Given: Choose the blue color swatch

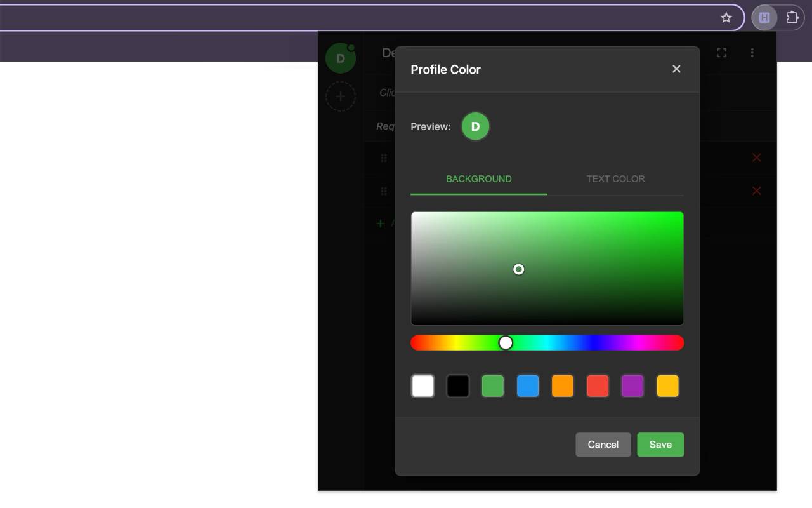Looking at the screenshot, I should point(528,386).
